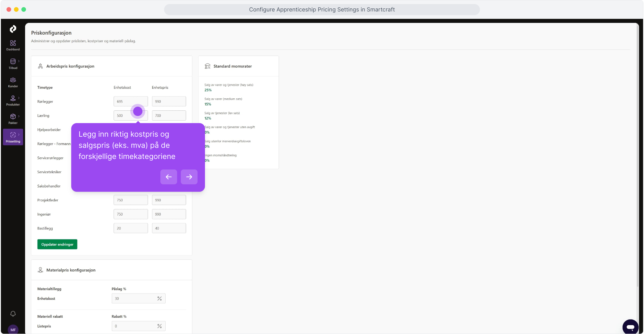Screen dimensions: 644x334
Task: Click the Enhetspris column header
Action: 160,88
